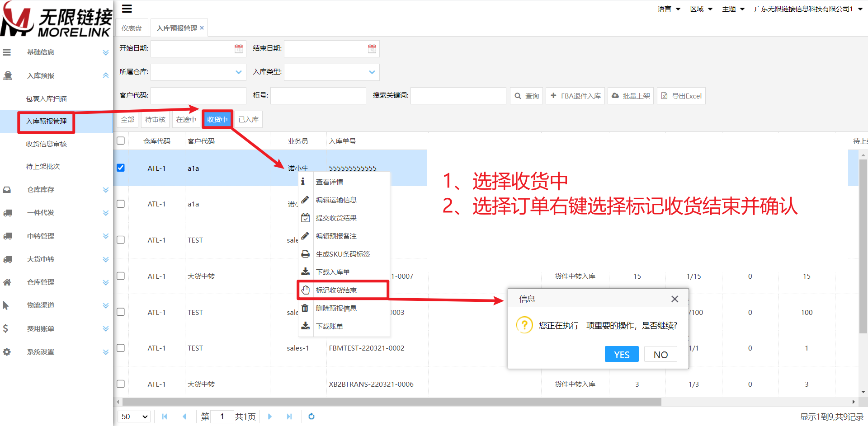Open the 语言 language dropdown
The height and width of the screenshot is (426, 868).
(x=669, y=9)
